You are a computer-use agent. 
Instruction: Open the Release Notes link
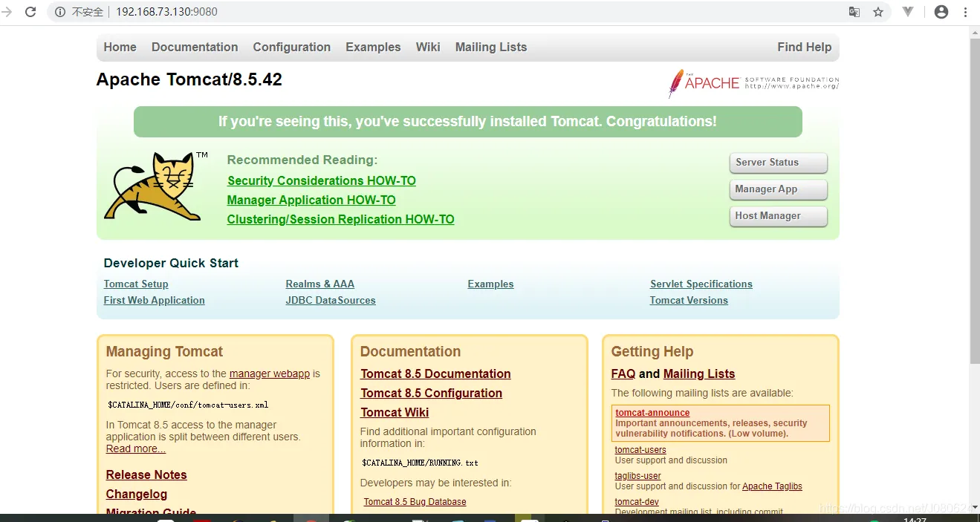pyautogui.click(x=146, y=474)
